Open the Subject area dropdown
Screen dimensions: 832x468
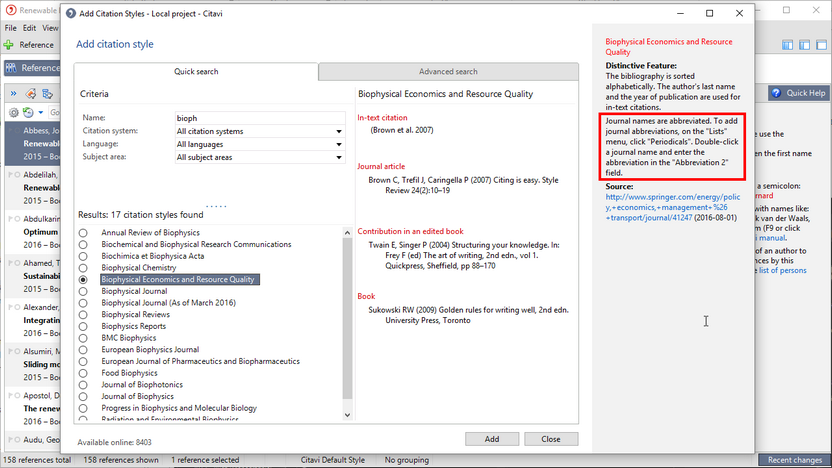click(x=339, y=157)
